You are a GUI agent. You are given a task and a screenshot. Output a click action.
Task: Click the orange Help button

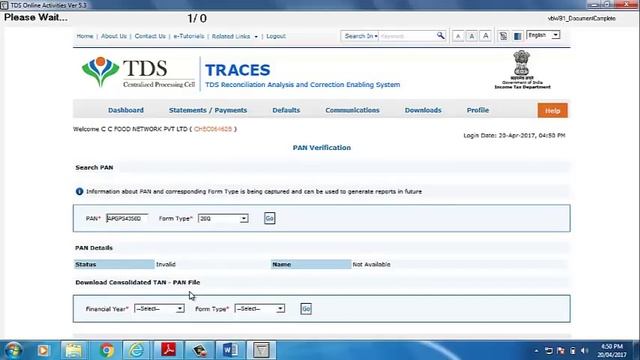click(x=552, y=110)
